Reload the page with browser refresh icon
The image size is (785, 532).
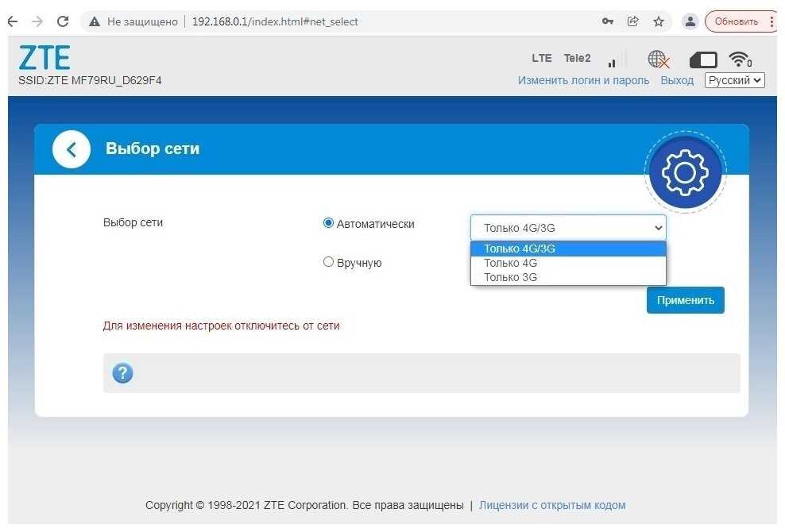pos(64,21)
